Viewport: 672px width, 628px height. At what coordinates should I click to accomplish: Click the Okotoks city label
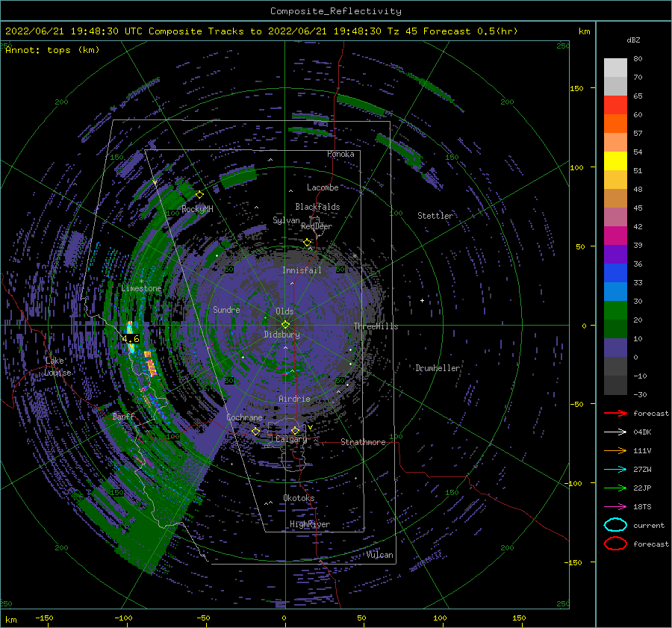point(299,498)
